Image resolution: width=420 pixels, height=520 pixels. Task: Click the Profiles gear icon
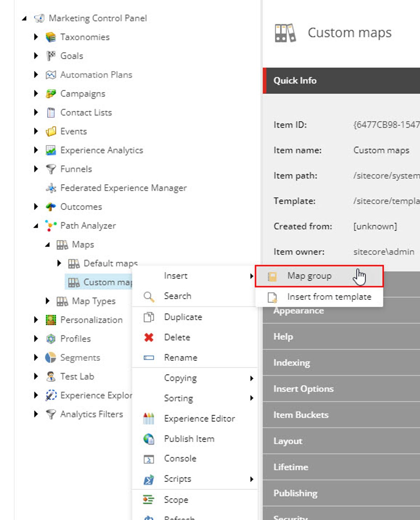51,339
